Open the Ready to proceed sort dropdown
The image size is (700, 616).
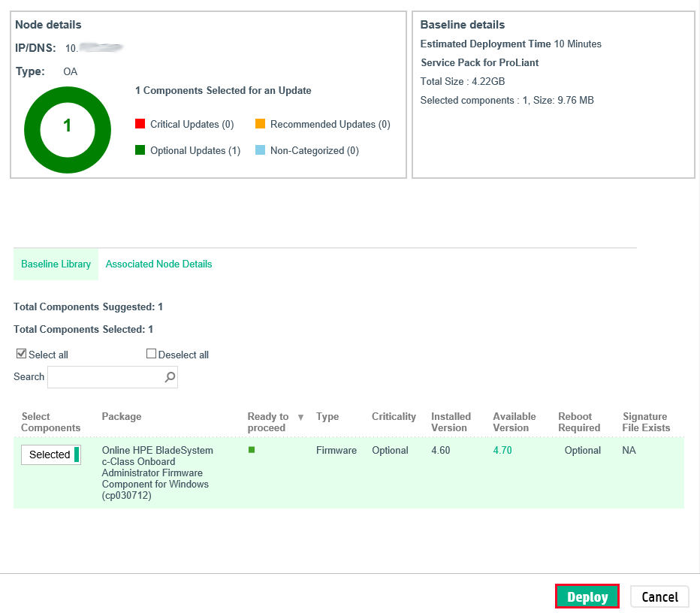(x=300, y=416)
